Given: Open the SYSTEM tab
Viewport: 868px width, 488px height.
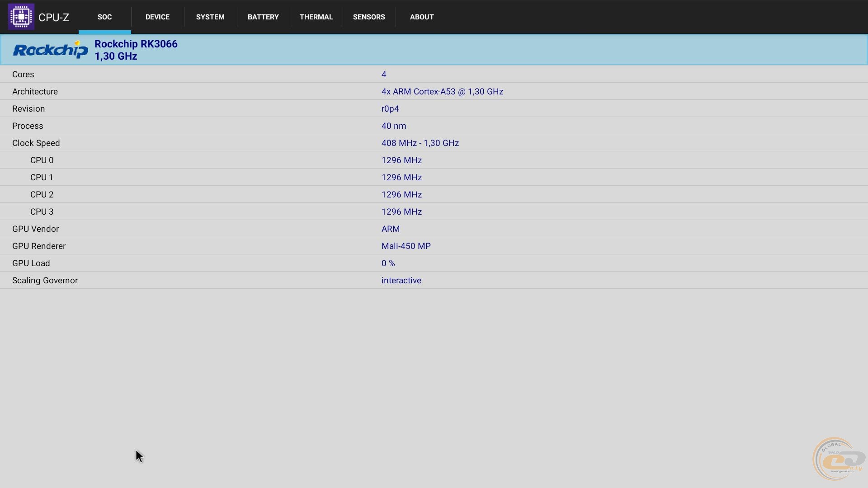Looking at the screenshot, I should coord(210,17).
